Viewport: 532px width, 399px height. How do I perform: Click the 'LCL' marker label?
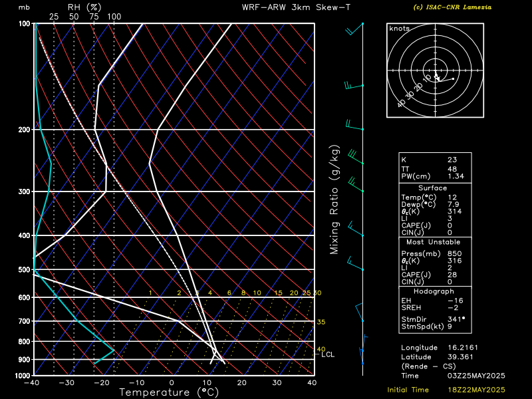point(328,354)
